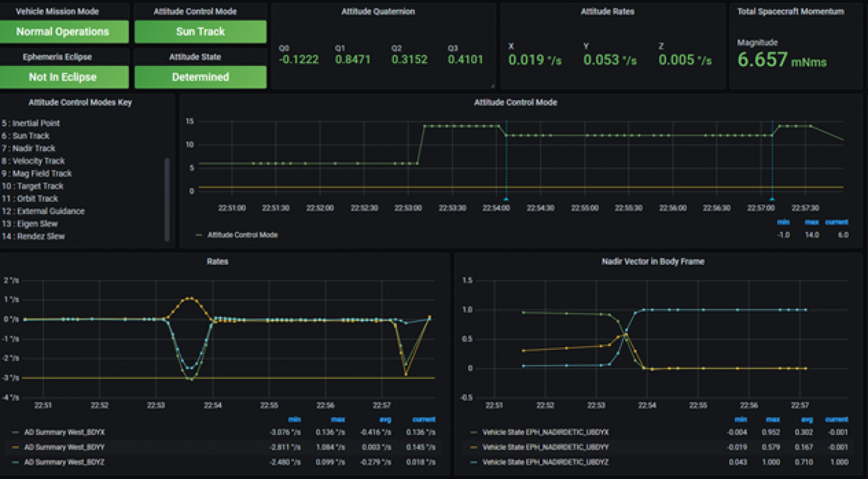The width and height of the screenshot is (868, 479).
Task: Click the '7 : Nadir Track' key entry
Action: pyautogui.click(x=29, y=148)
